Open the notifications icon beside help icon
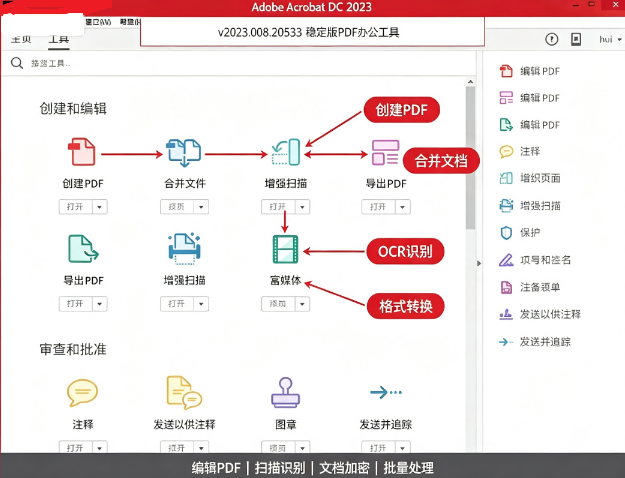The image size is (625, 478). 576,39
